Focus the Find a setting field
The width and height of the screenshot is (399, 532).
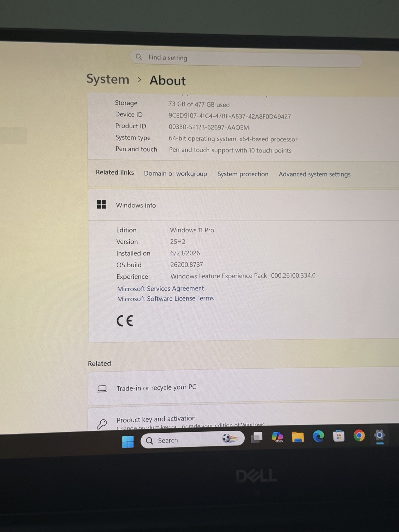click(246, 59)
